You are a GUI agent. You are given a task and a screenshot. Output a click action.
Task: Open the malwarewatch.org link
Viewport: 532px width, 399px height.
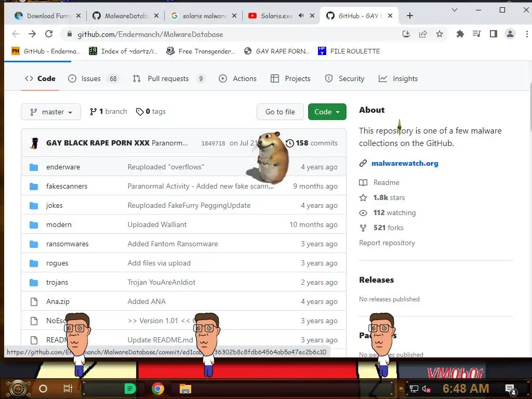[405, 163]
